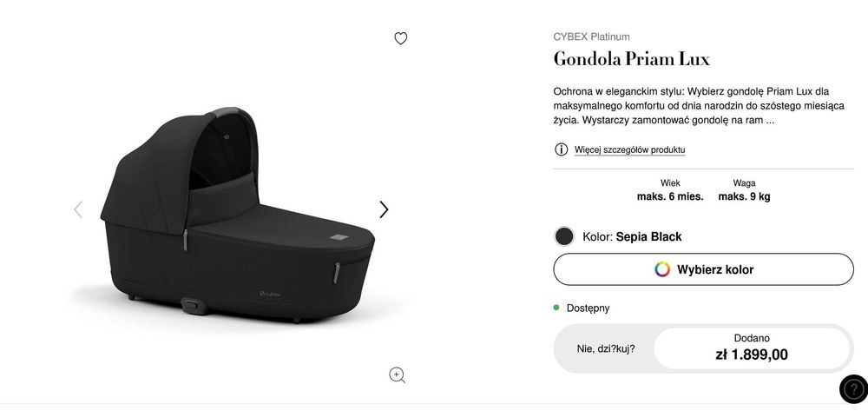Viewport: 868px width, 411px height.
Task: Click the "Kolor: Sepia Black" label
Action: click(x=632, y=236)
